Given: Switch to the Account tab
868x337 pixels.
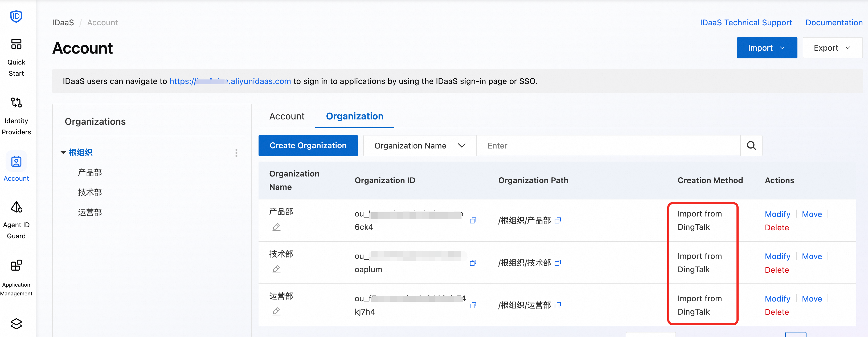Looking at the screenshot, I should click(x=287, y=117).
